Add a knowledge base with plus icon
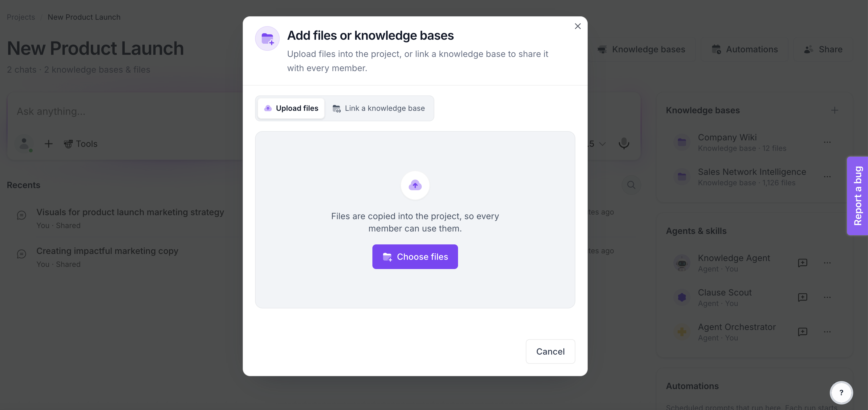This screenshot has height=410, width=868. click(x=834, y=110)
